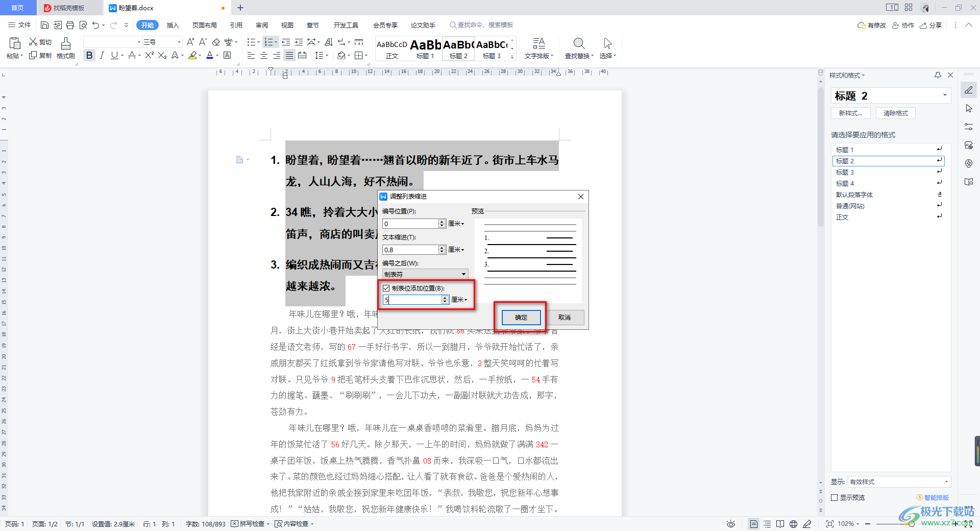The width and height of the screenshot is (980, 531).
Task: Open the font name dropdown
Action: (139, 42)
